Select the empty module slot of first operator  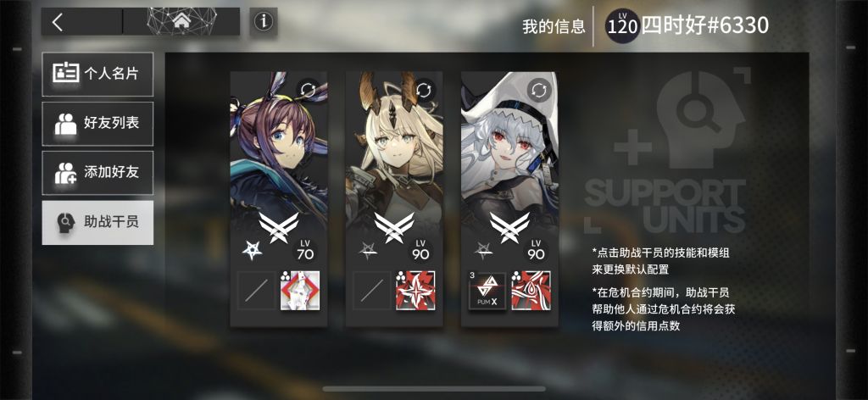(x=256, y=291)
